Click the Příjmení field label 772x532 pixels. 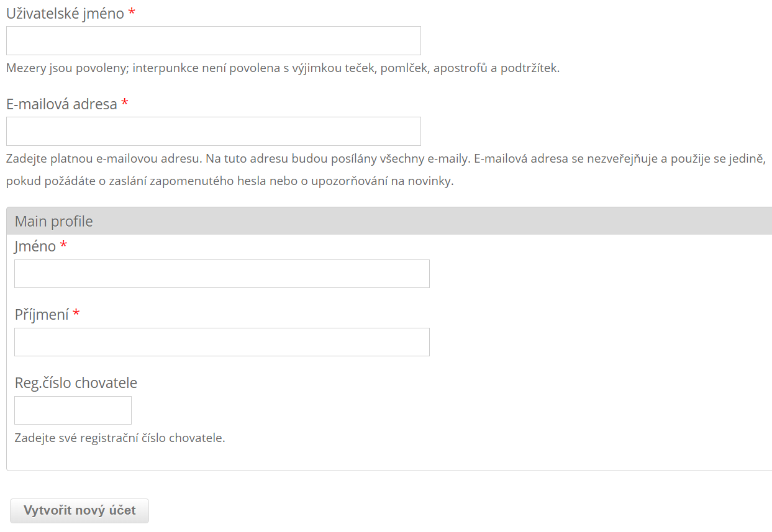(42, 315)
